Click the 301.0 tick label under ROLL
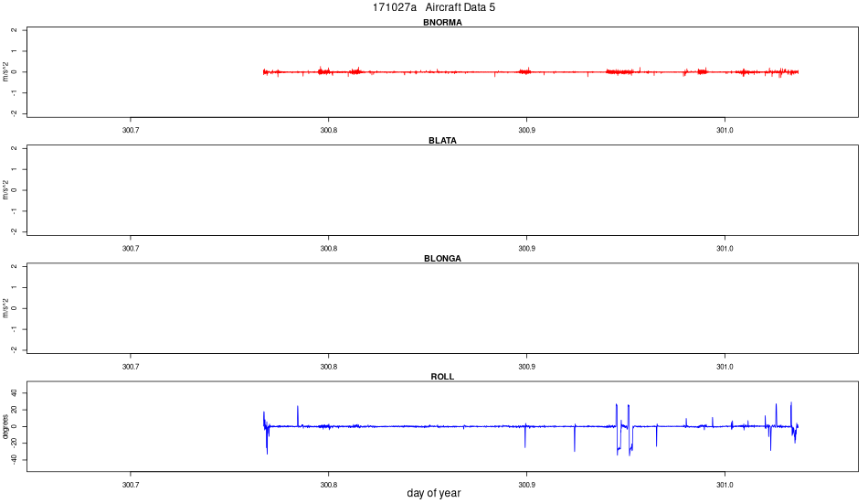 click(x=725, y=484)
